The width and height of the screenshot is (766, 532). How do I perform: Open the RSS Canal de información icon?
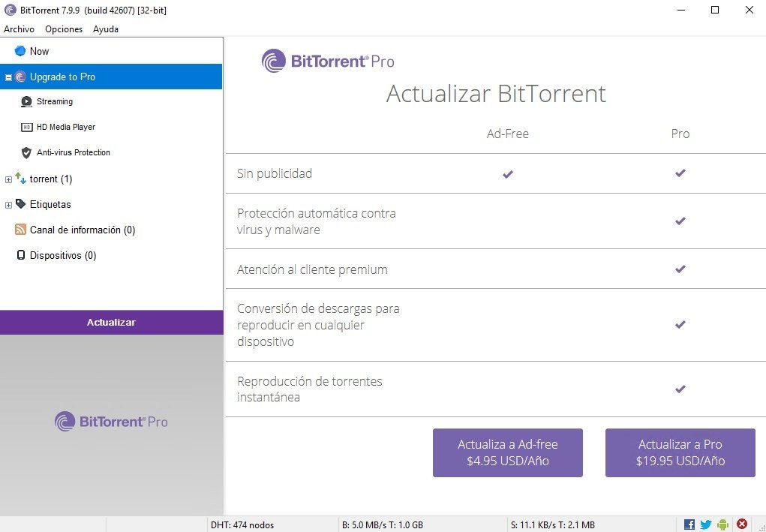click(x=20, y=229)
